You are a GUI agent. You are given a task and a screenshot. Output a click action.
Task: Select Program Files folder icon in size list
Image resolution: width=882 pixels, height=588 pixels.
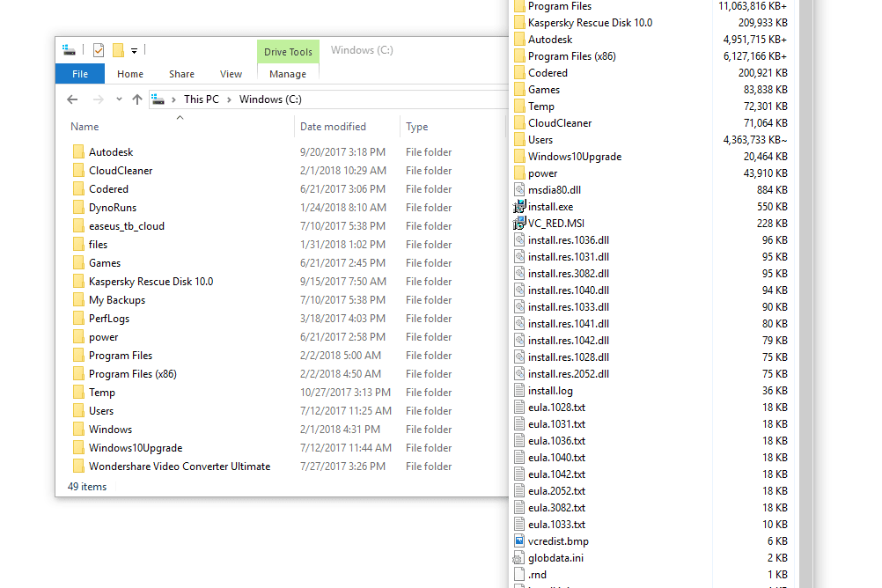click(519, 6)
